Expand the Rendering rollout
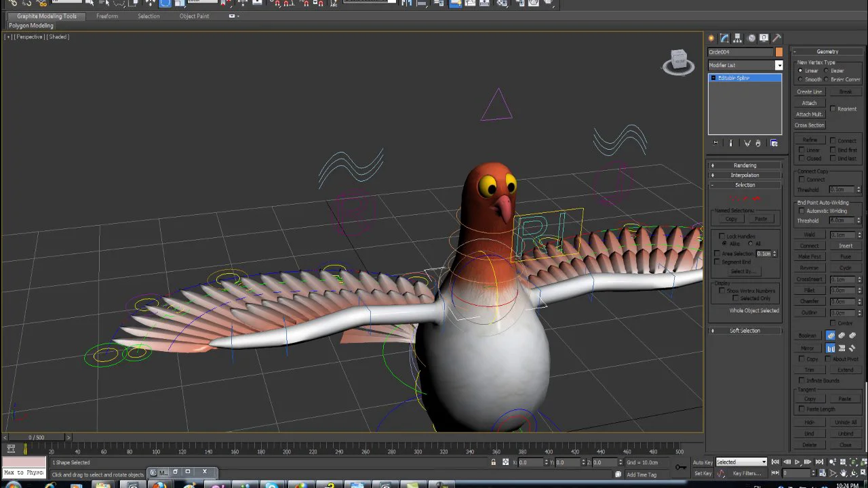The width and height of the screenshot is (868, 488). tap(745, 165)
